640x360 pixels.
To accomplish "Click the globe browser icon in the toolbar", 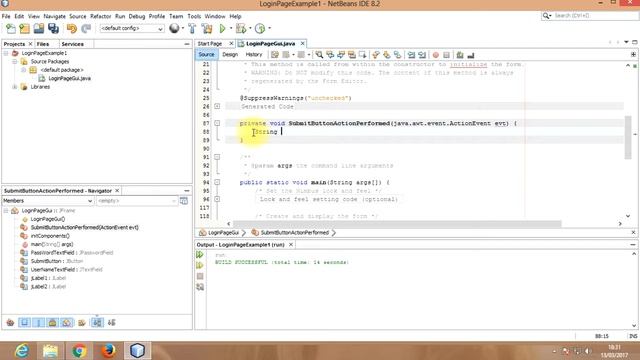I will [174, 28].
